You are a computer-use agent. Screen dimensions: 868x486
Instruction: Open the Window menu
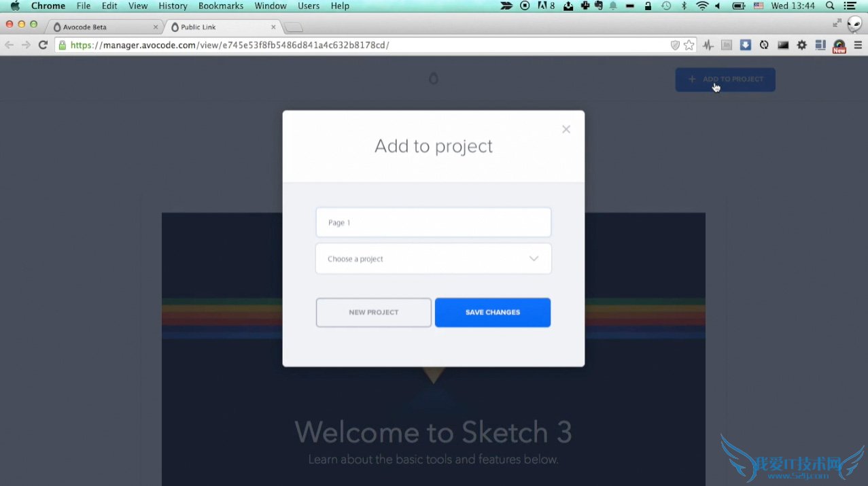271,6
